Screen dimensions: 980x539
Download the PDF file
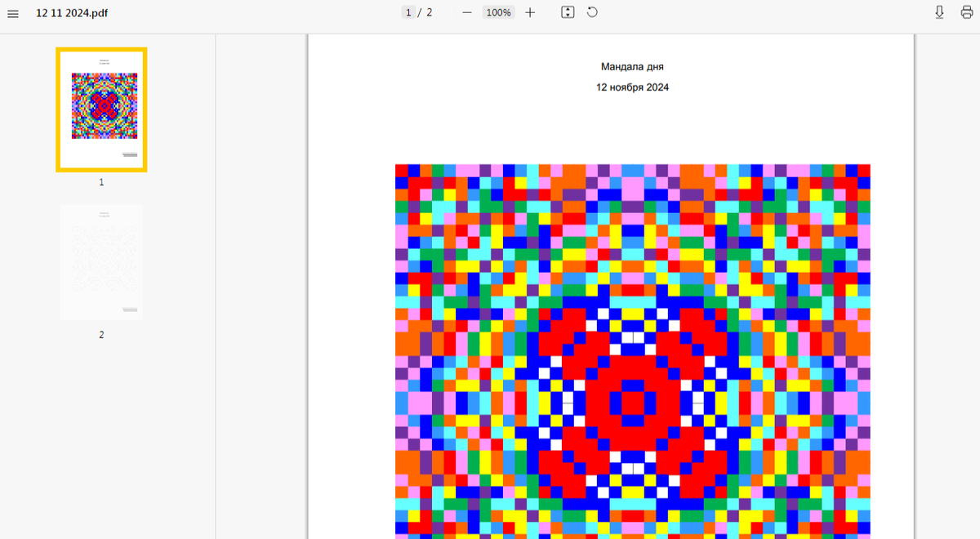939,12
